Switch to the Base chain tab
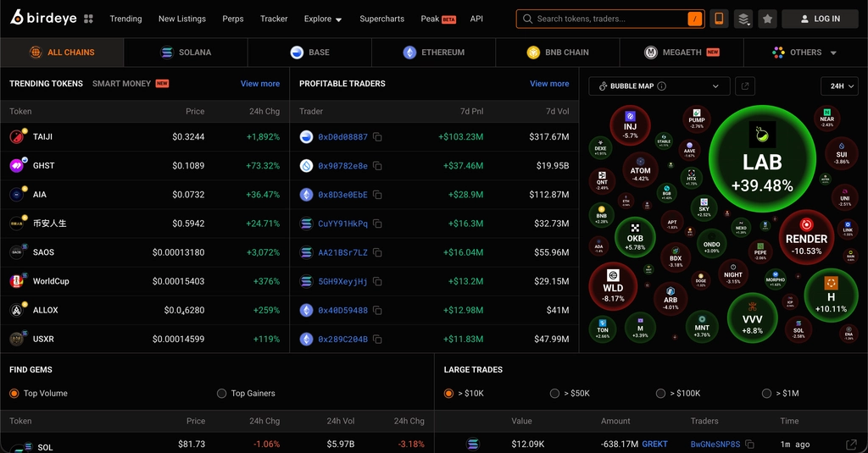 point(310,52)
